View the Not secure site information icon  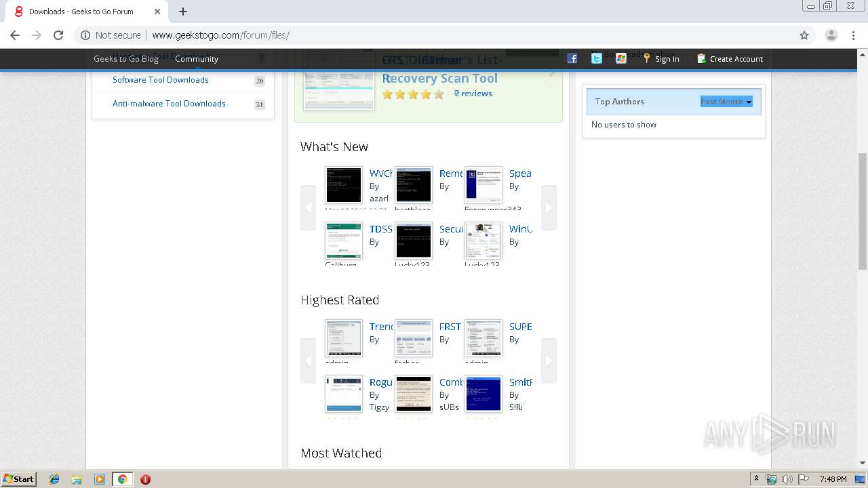click(x=85, y=35)
